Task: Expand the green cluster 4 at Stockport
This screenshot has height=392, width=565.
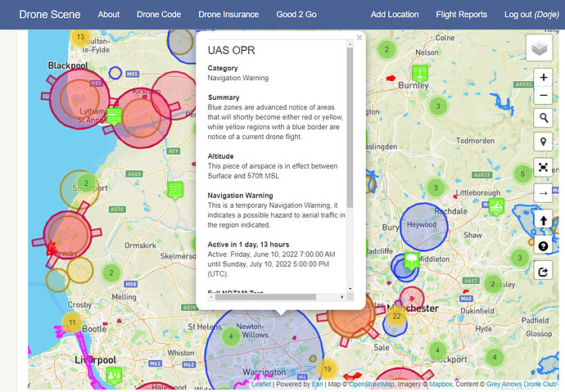Action: pyautogui.click(x=437, y=350)
